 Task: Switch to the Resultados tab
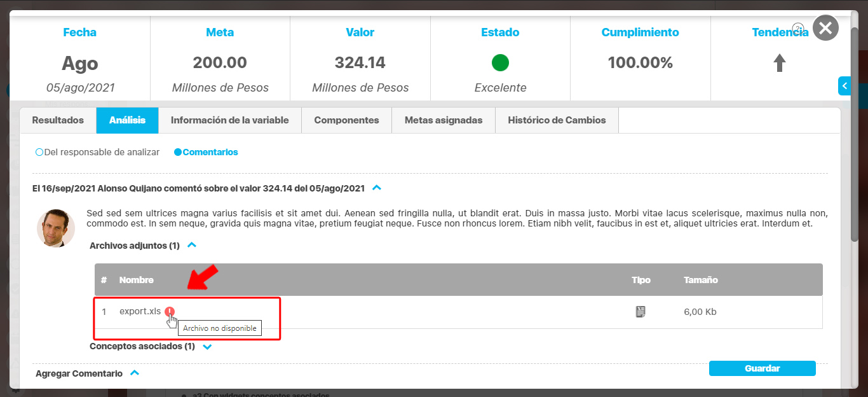pyautogui.click(x=58, y=120)
